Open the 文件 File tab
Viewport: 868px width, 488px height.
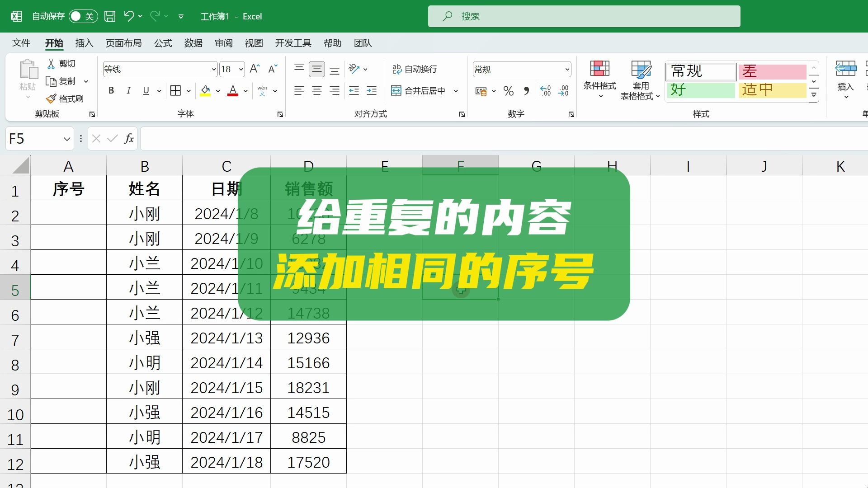pyautogui.click(x=21, y=43)
